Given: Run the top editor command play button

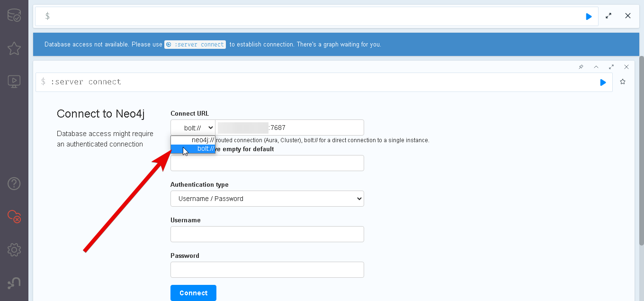Looking at the screenshot, I should tap(589, 16).
